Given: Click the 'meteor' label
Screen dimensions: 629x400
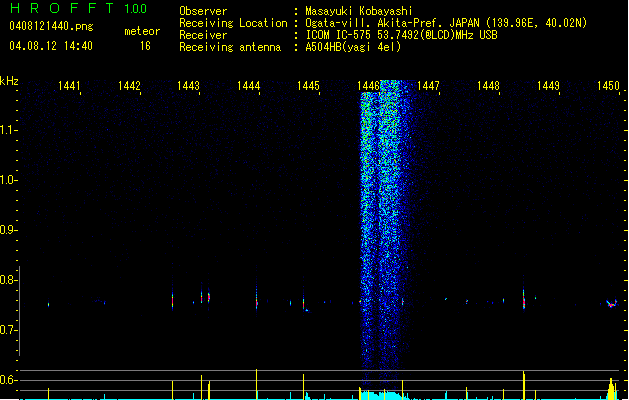Looking at the screenshot, I should tap(142, 31).
